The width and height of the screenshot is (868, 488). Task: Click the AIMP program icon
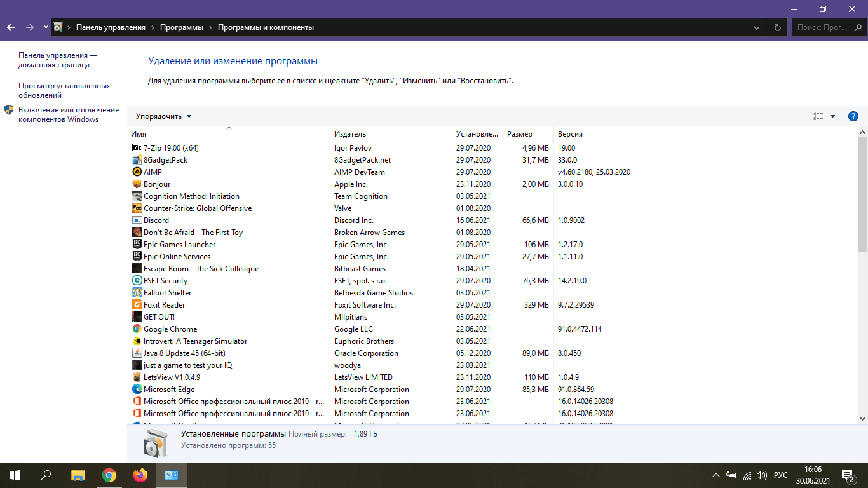click(137, 172)
